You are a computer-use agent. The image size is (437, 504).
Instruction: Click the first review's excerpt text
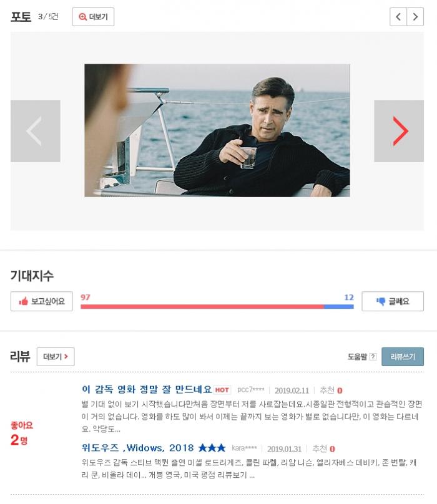[252, 417]
